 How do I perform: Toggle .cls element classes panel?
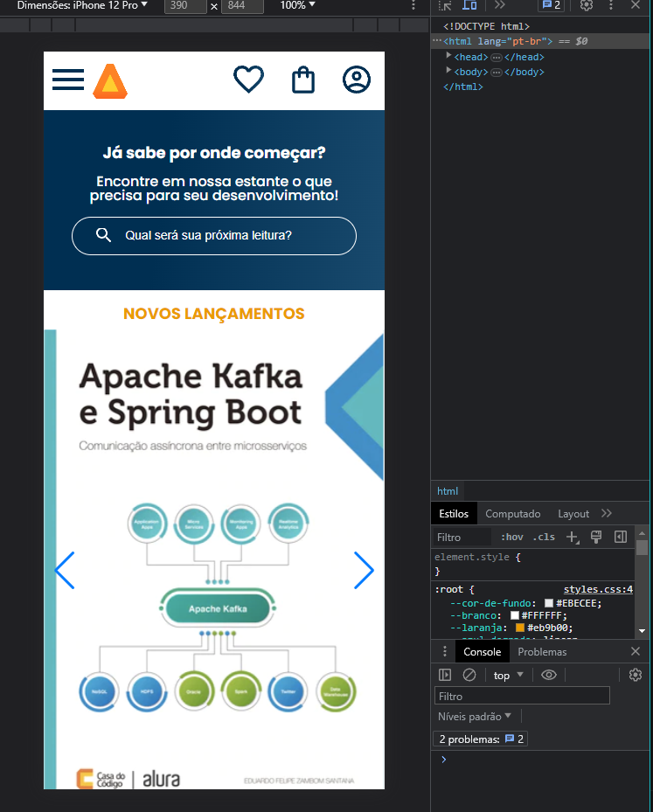click(x=544, y=537)
